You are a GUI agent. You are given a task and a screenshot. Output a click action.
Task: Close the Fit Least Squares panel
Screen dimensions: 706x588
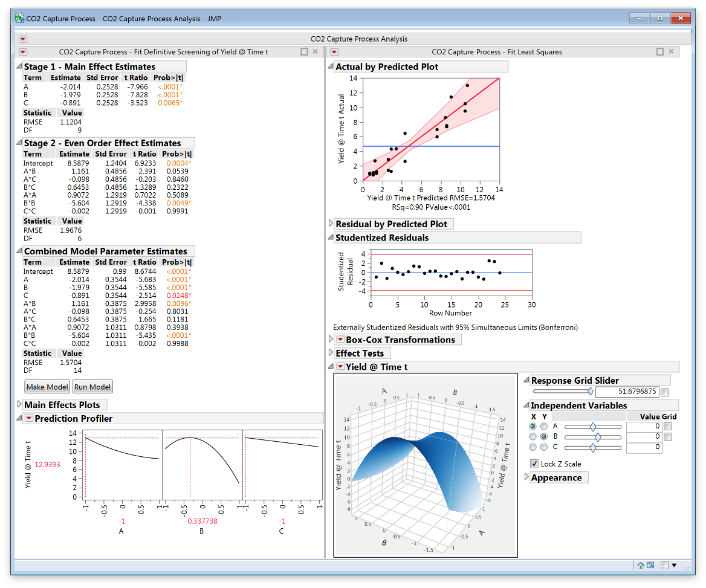672,52
